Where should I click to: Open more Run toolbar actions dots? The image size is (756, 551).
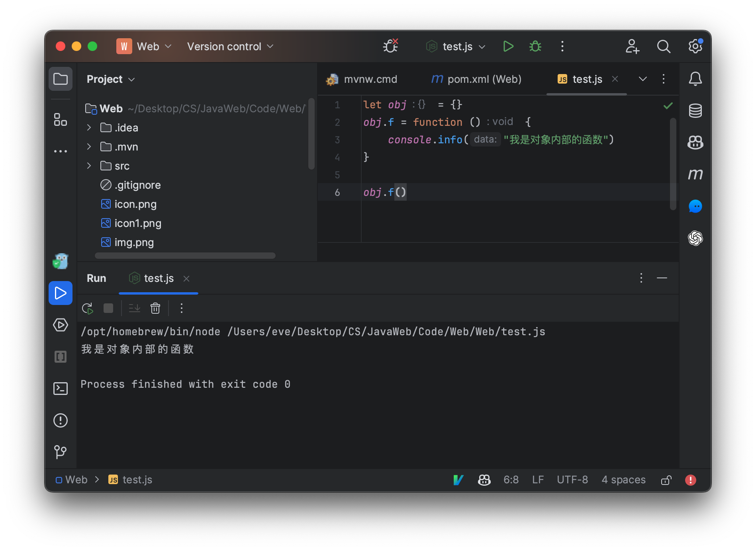tap(182, 308)
